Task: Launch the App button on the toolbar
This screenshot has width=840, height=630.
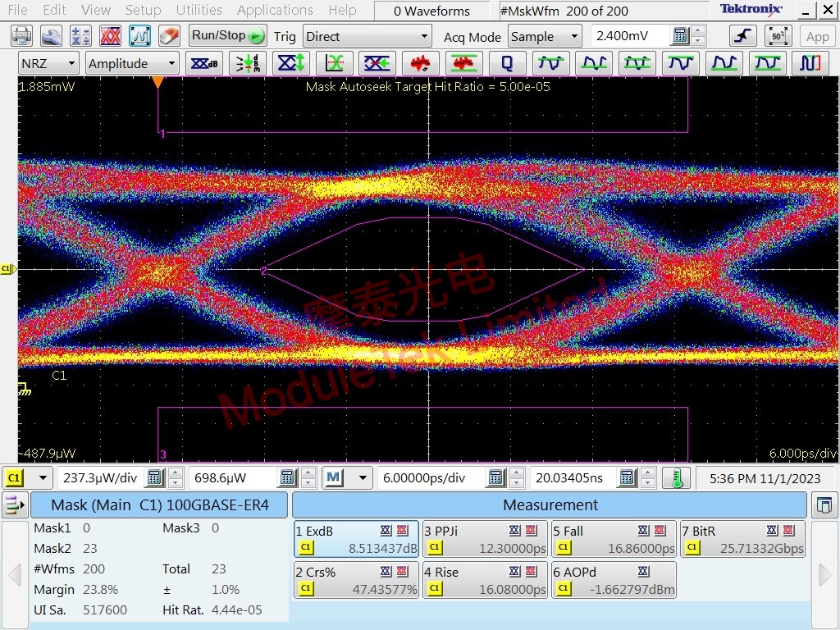Action: [x=818, y=35]
